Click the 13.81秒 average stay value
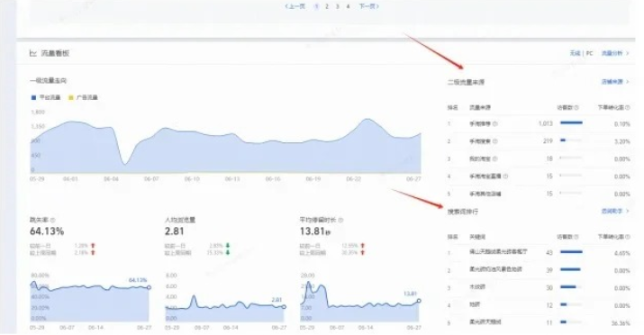644x335 pixels. (315, 231)
